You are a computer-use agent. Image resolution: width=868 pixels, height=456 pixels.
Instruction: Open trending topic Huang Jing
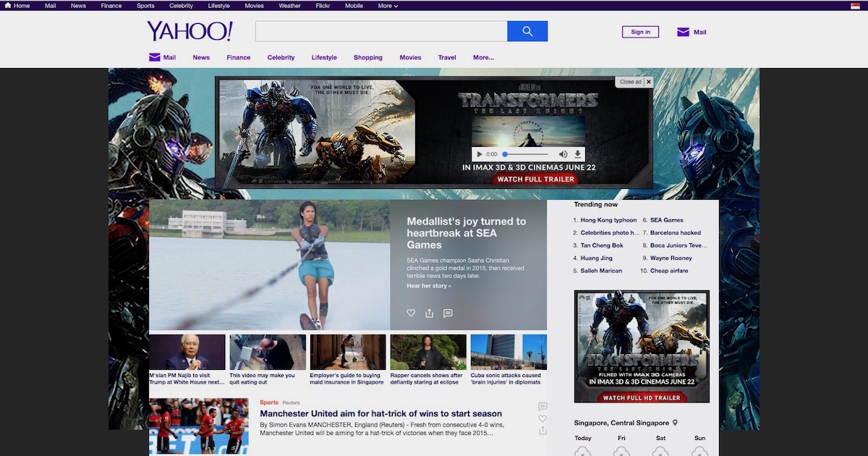point(597,258)
